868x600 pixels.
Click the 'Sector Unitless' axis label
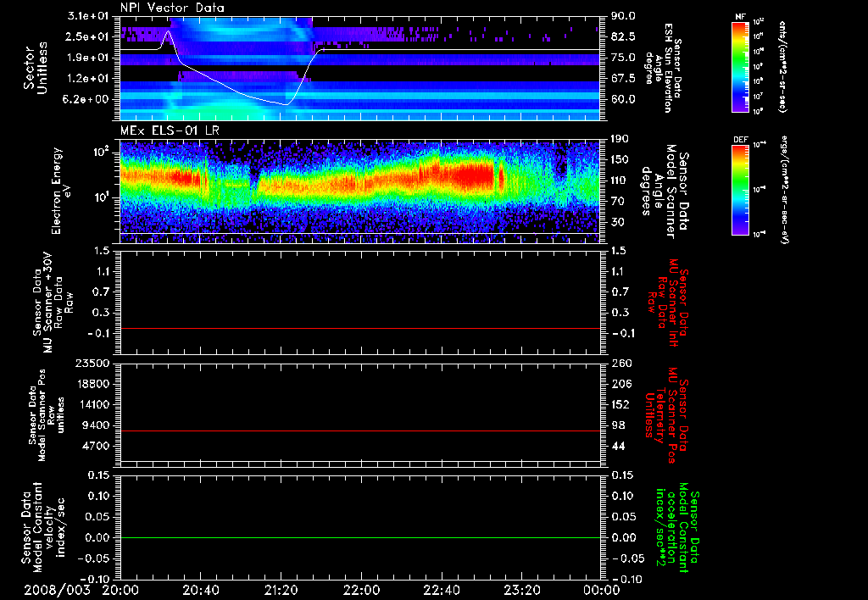click(36, 68)
